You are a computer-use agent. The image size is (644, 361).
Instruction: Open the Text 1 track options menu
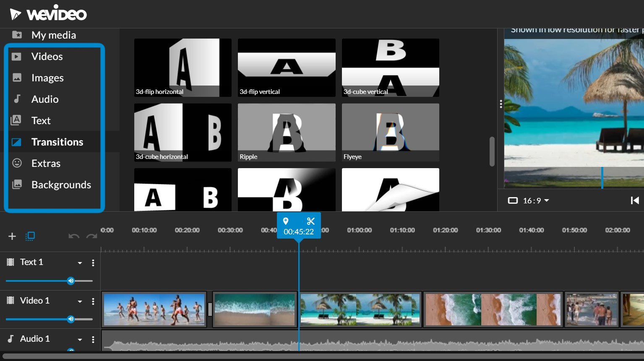point(93,263)
